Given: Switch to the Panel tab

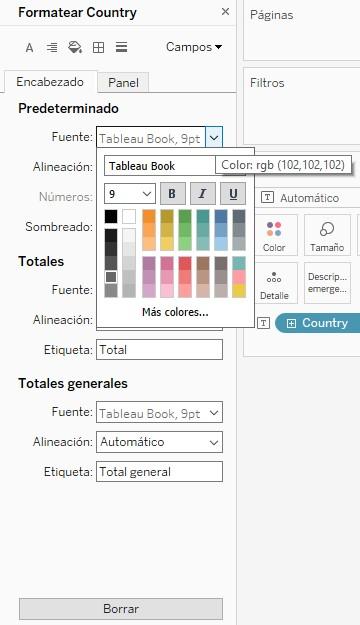Looking at the screenshot, I should 124,83.
